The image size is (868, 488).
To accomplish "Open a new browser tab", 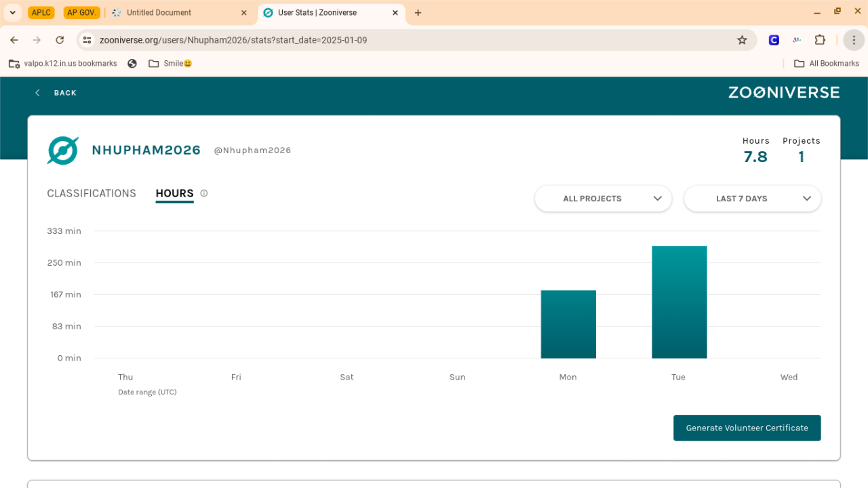I will 418,13.
